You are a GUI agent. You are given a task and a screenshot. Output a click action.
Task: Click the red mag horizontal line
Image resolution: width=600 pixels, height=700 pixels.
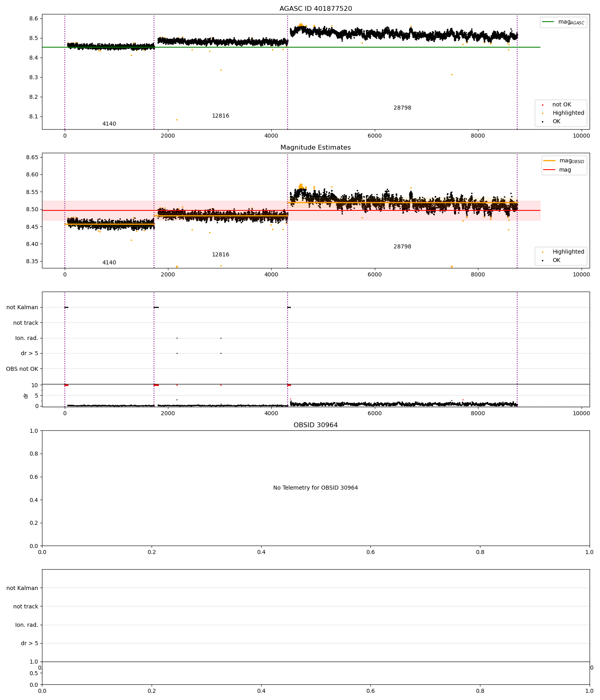pyautogui.click(x=291, y=210)
